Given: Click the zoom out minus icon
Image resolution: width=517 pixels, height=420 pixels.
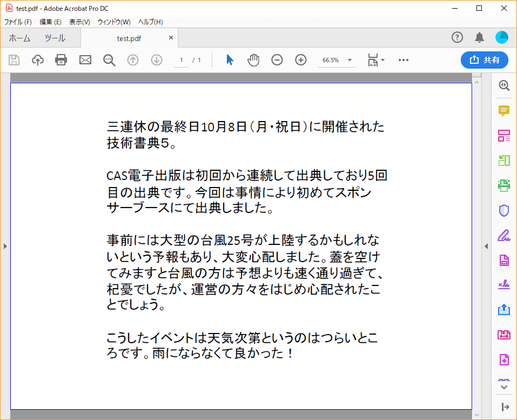Looking at the screenshot, I should pos(277,60).
